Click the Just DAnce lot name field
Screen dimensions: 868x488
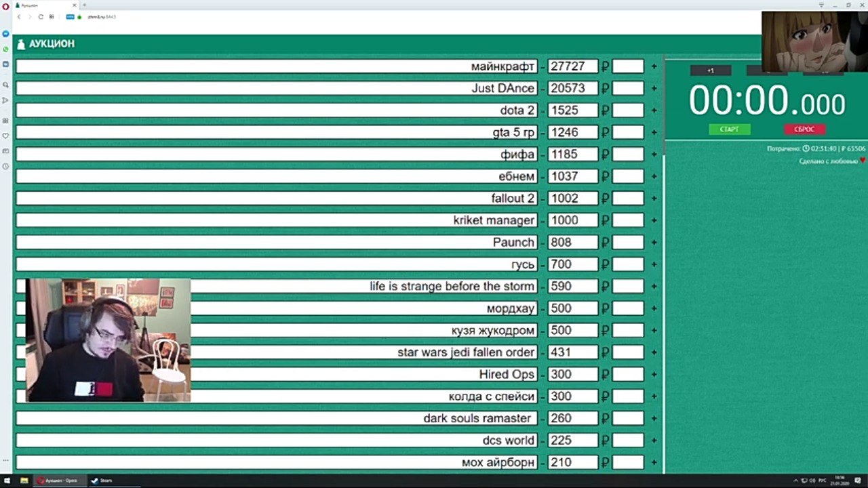pos(277,88)
